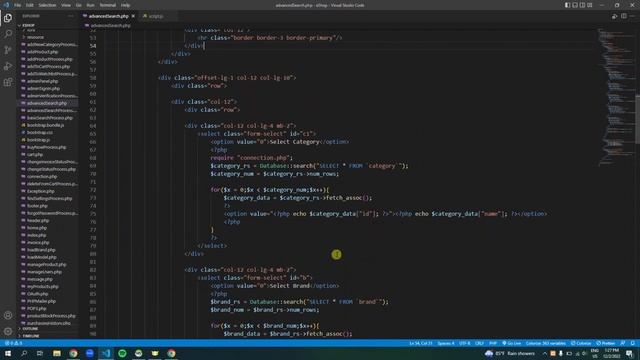This screenshot has width=640, height=360.
Task: Open home.php in explorer
Action: pos(37,228)
